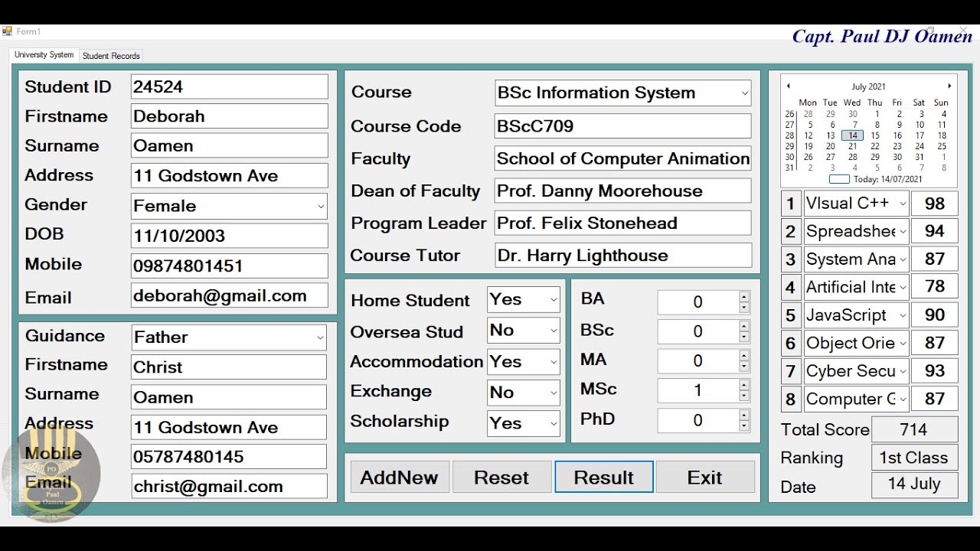Screen dimensions: 980x551
Task: Click the student Address field
Action: 229,176
